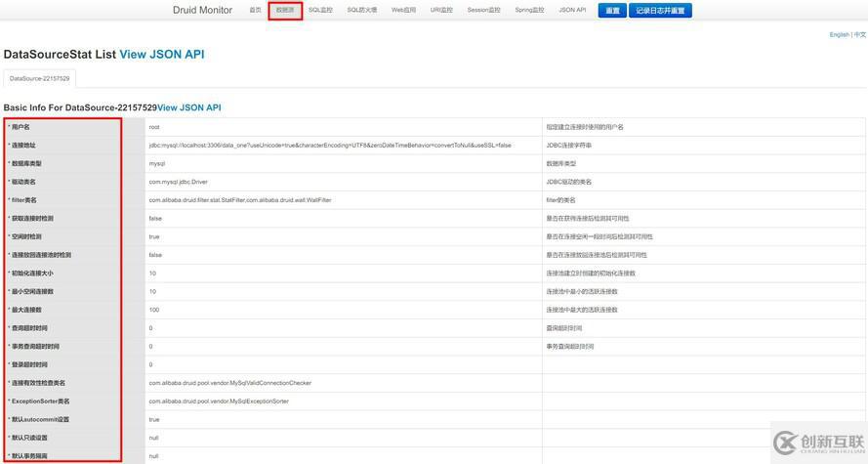The height and width of the screenshot is (464, 868).
Task: Click the username value root
Action: pos(154,127)
